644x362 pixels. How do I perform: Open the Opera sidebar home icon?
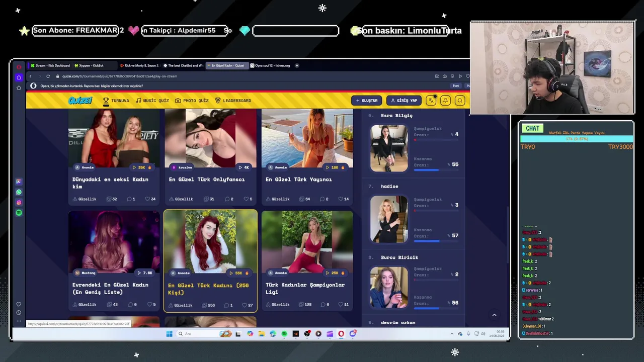coord(19,77)
